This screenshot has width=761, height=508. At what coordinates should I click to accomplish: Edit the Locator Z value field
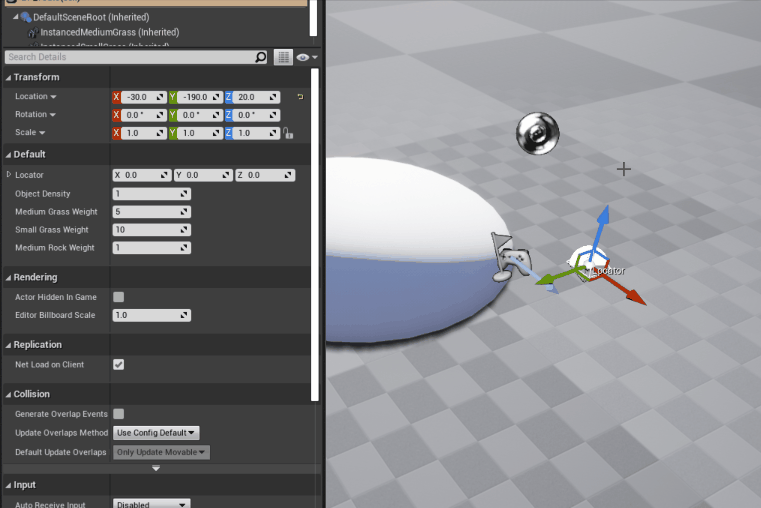pyautogui.click(x=265, y=175)
